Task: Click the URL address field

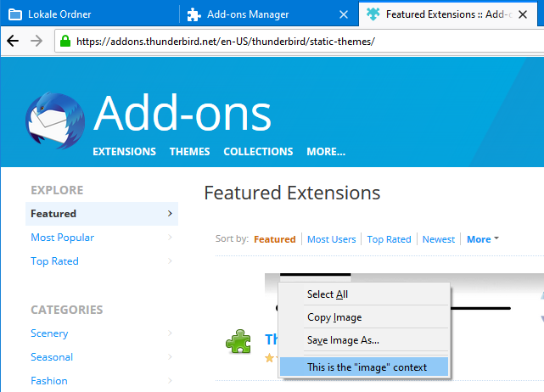Action: [x=297, y=41]
